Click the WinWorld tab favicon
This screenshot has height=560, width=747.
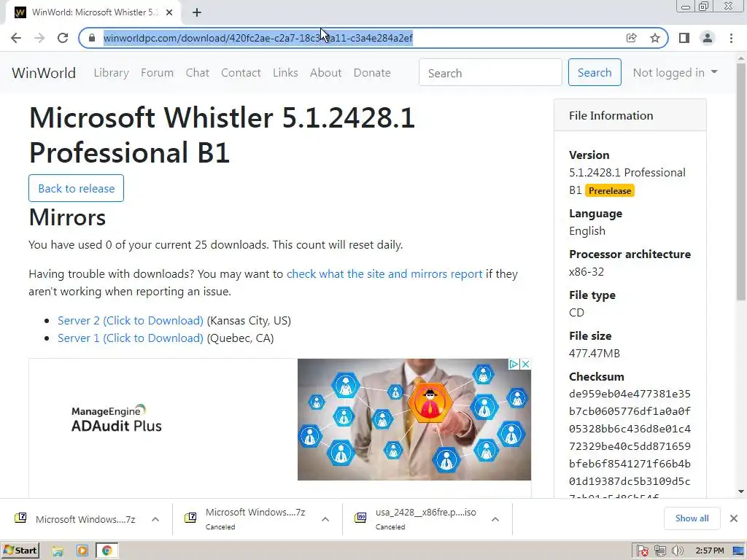pyautogui.click(x=20, y=12)
